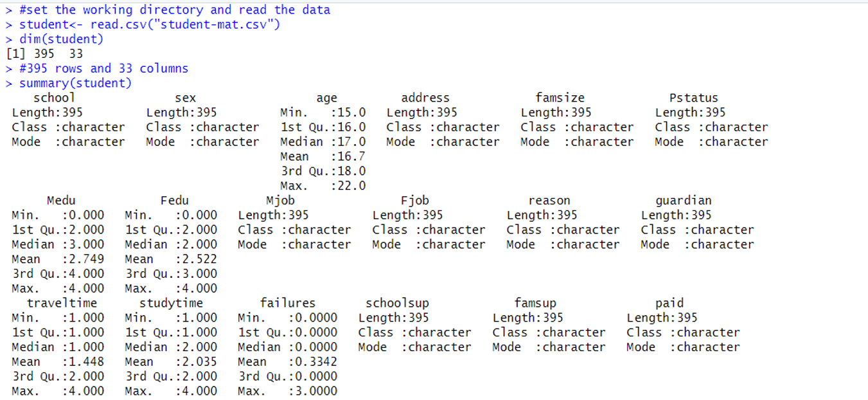Click the 'address' column header
This screenshot has height=400, width=868.
[425, 98]
